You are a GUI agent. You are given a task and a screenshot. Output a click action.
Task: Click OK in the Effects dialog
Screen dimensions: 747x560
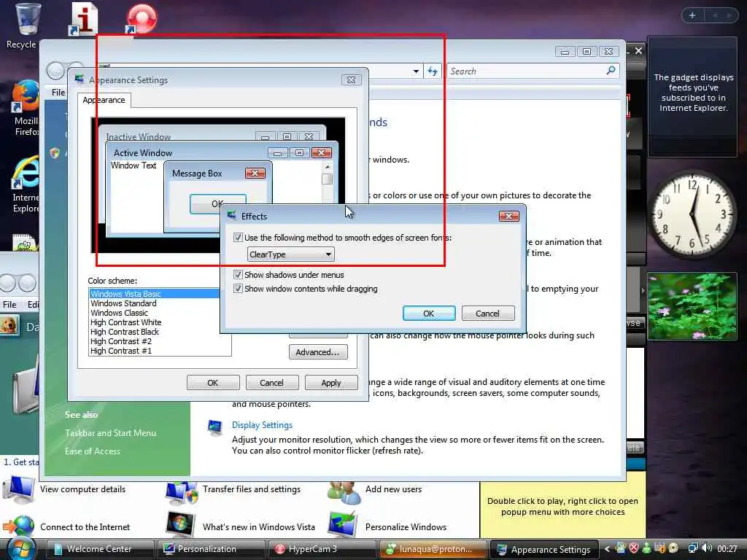tap(429, 314)
